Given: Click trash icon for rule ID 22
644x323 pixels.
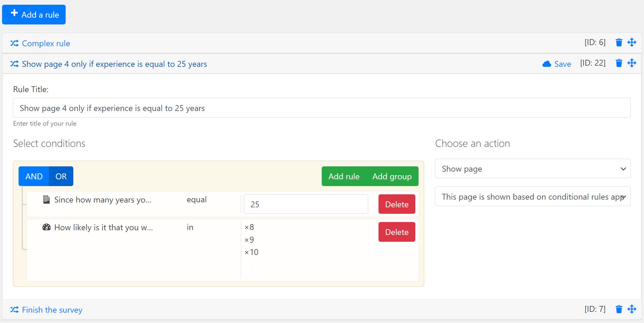Looking at the screenshot, I should click(x=619, y=63).
